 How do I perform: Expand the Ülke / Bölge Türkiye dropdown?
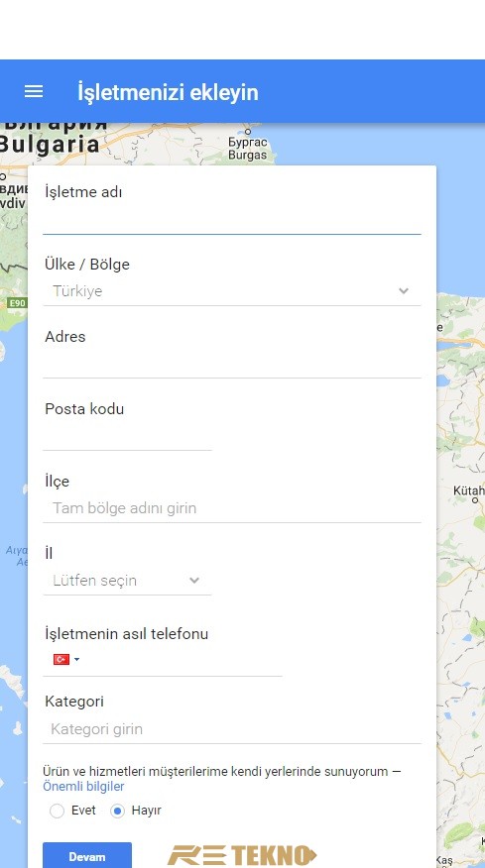[x=232, y=291]
